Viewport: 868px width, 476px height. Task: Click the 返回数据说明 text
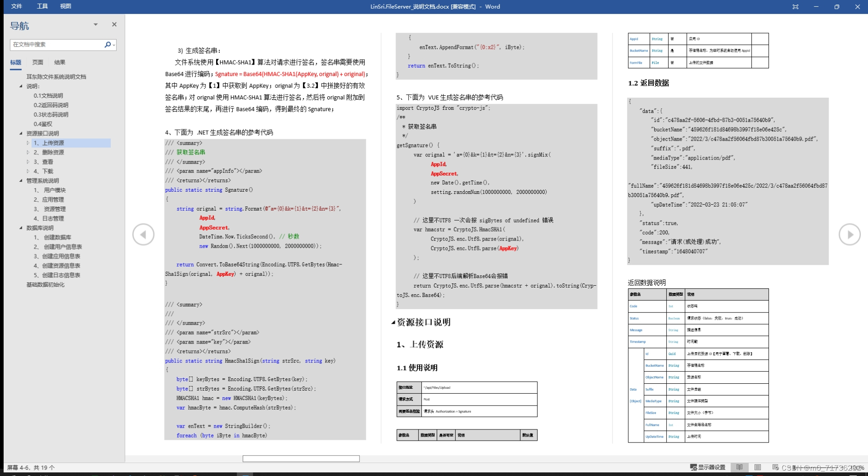(647, 283)
